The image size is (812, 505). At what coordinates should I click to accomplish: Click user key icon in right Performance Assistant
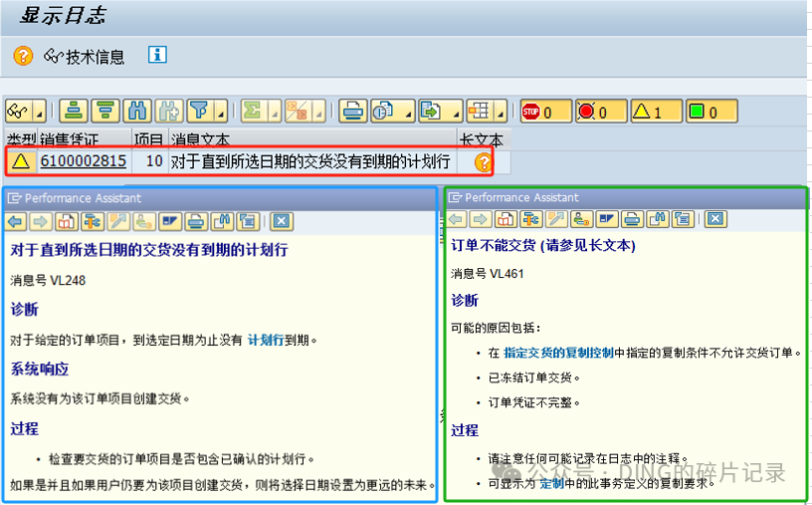click(581, 219)
